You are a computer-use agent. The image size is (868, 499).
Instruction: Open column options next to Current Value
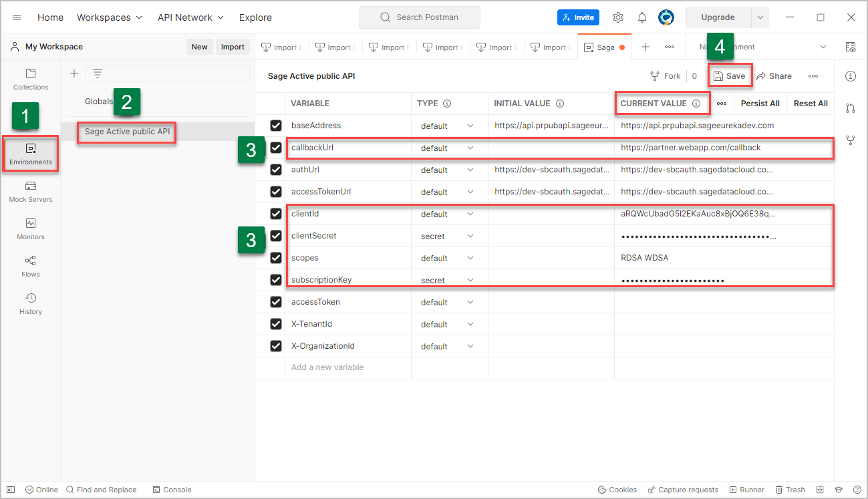coord(722,104)
